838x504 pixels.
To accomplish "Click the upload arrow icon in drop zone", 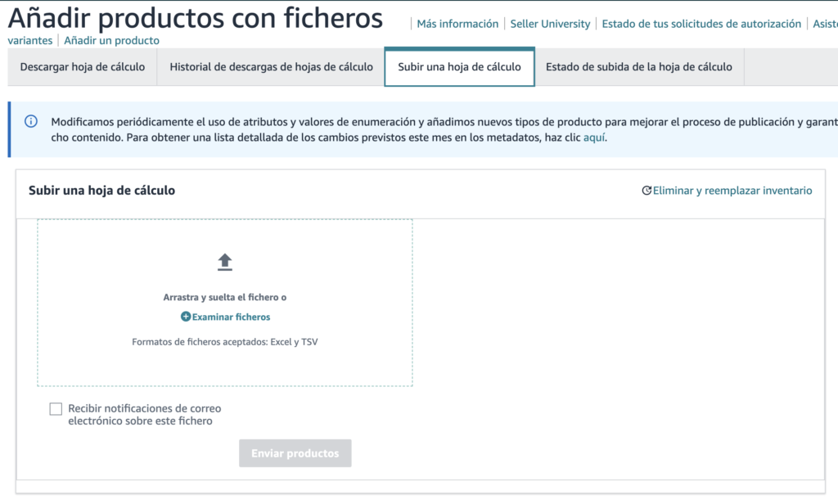I will pos(225,262).
